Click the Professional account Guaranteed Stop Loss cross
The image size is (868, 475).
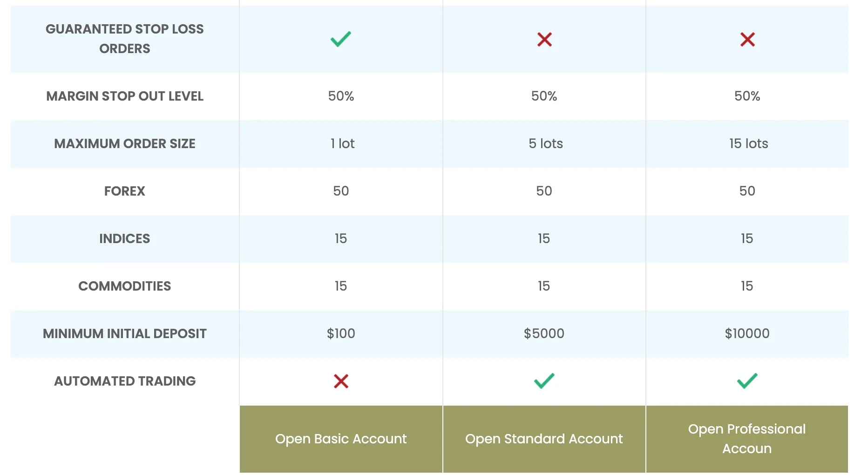[x=747, y=39]
